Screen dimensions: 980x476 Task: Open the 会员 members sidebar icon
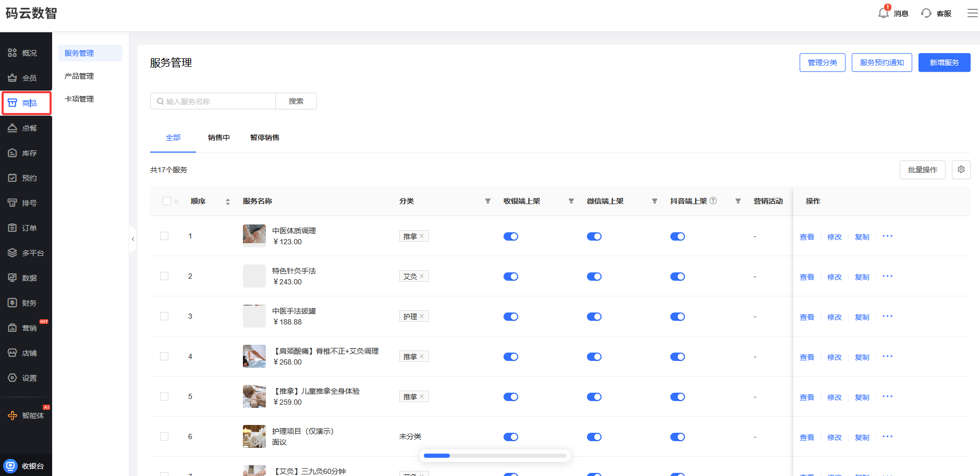[x=13, y=78]
